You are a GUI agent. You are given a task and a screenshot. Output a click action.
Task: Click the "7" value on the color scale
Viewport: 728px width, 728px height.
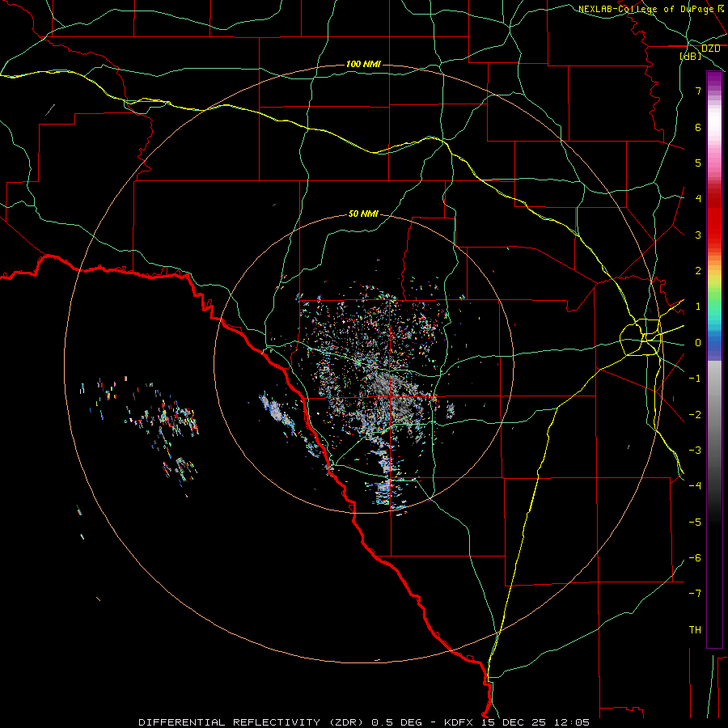[698, 91]
